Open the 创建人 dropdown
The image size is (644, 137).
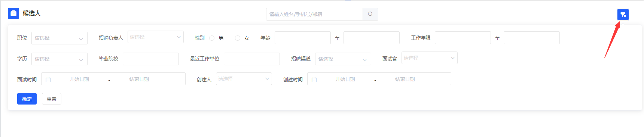(x=244, y=79)
